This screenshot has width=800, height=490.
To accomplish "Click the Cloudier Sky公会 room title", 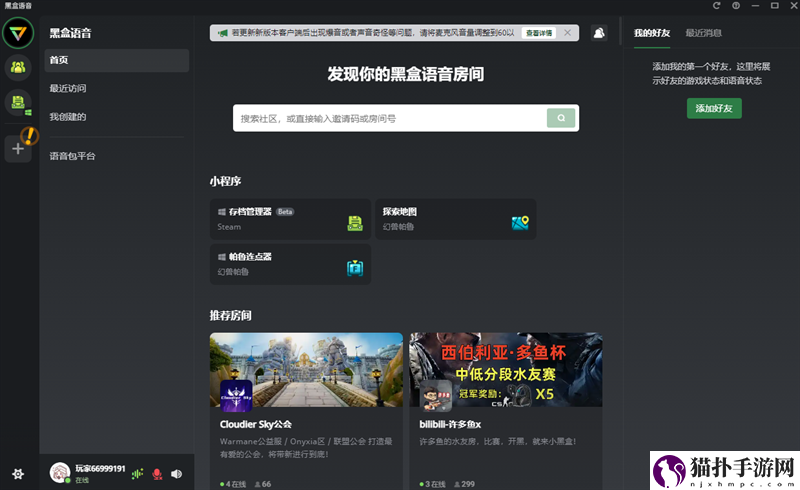I will (256, 424).
